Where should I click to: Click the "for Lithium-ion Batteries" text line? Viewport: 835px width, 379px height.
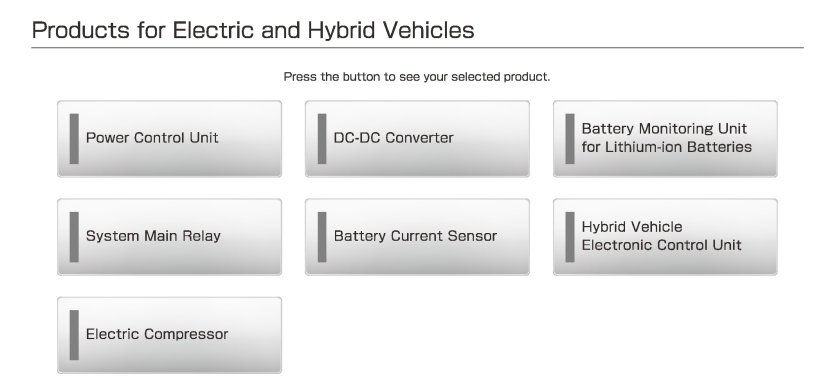click(666, 147)
